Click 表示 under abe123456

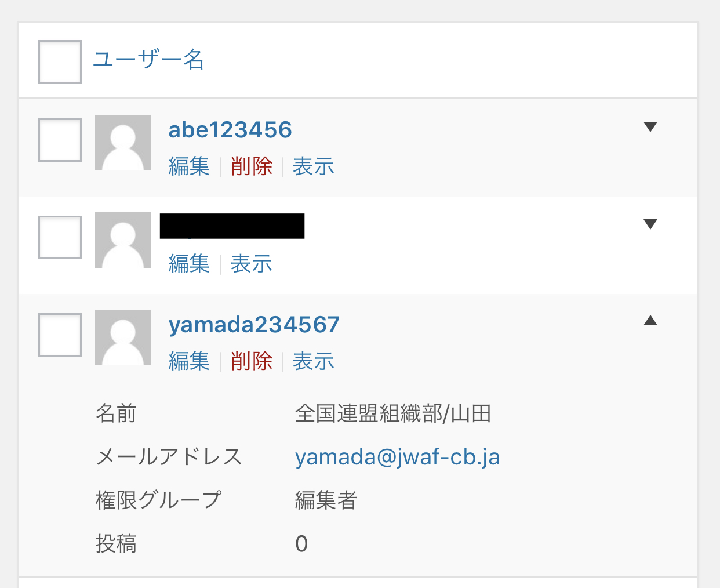click(314, 167)
